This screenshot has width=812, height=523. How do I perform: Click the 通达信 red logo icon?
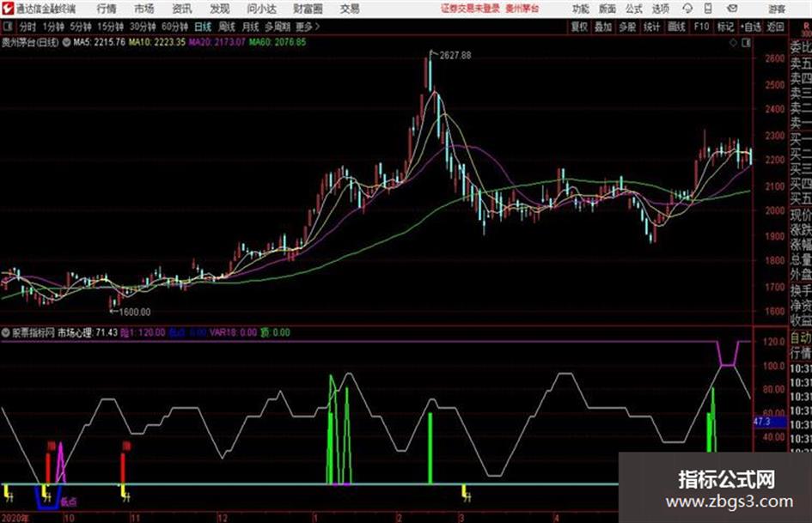(7, 9)
